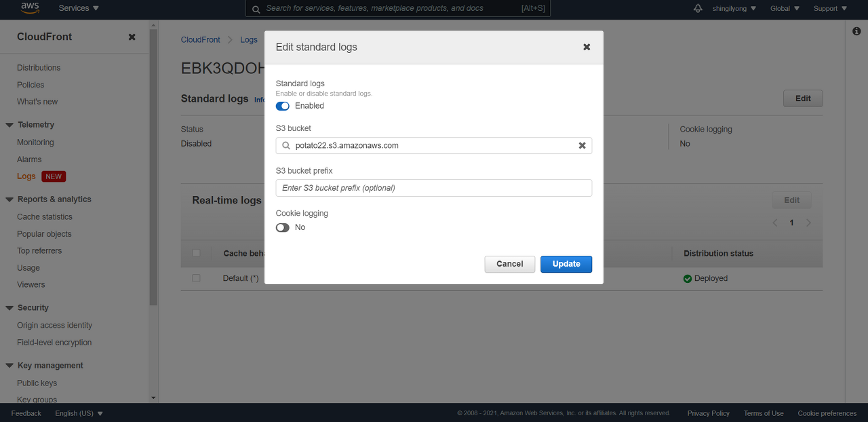Open Policies in the sidebar
Viewport: 868px width, 422px height.
pos(31,85)
